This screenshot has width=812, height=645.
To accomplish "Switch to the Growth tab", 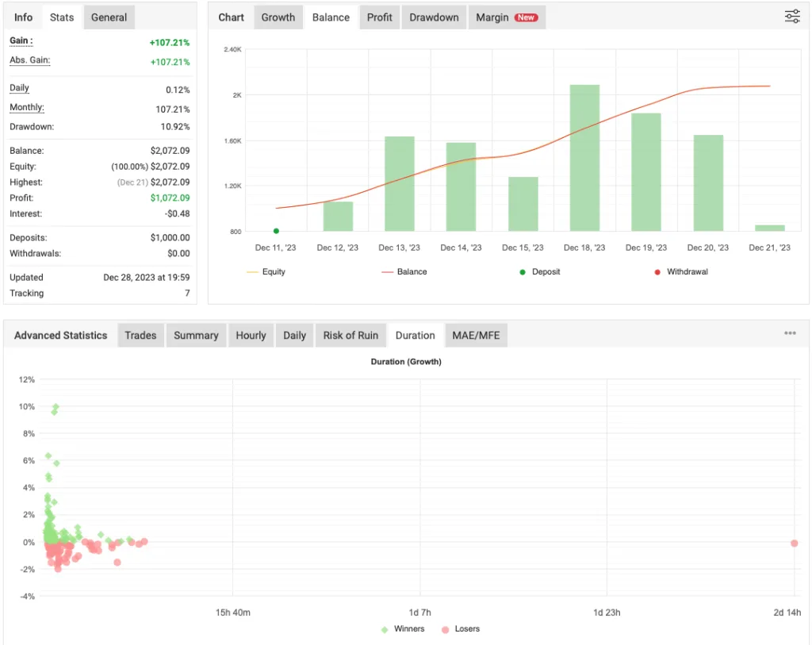I will point(278,17).
